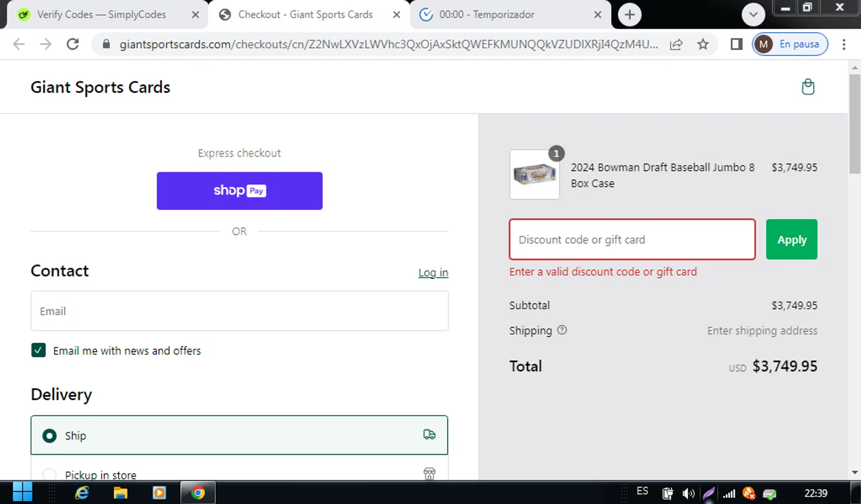Open Chrome three-dot menu
861x504 pixels.
point(844,44)
